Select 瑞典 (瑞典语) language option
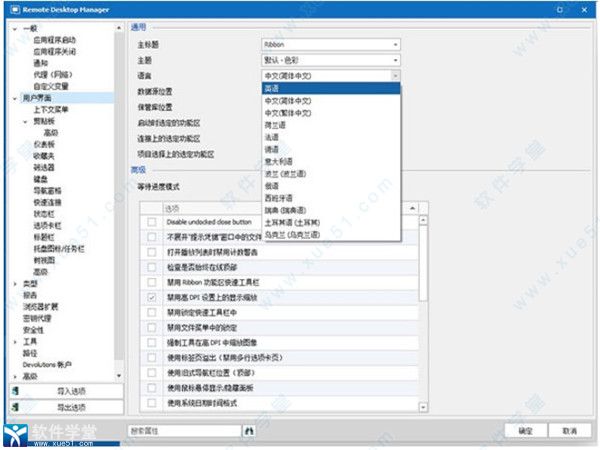 (x=331, y=210)
